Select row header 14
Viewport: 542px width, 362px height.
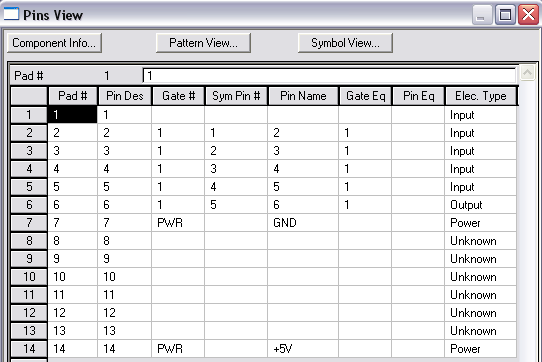(x=29, y=349)
